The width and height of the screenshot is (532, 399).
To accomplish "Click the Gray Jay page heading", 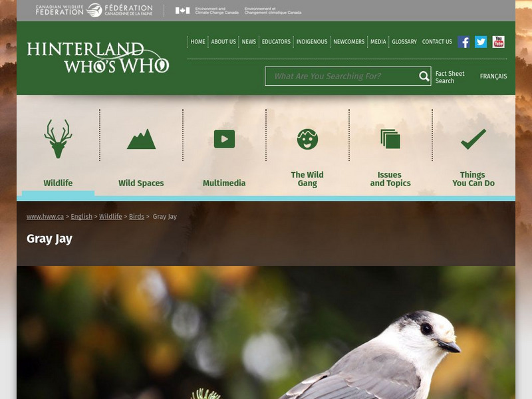I will tap(49, 239).
